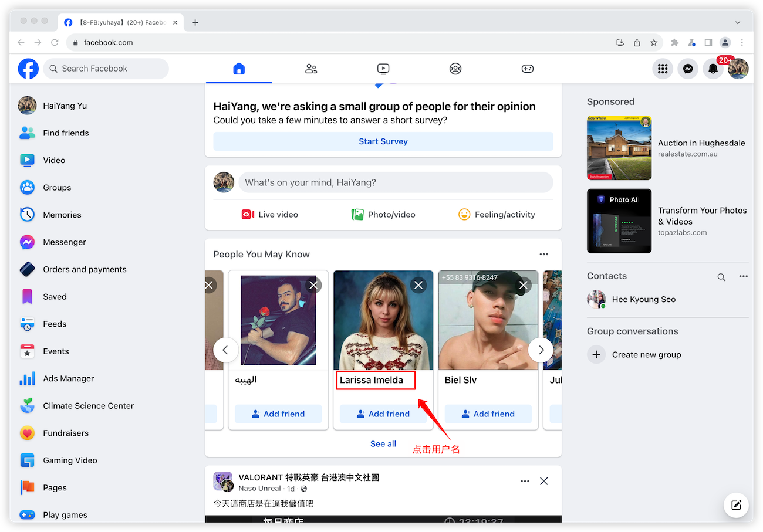
Task: Add a Photo/video to a new post
Action: pyautogui.click(x=383, y=214)
